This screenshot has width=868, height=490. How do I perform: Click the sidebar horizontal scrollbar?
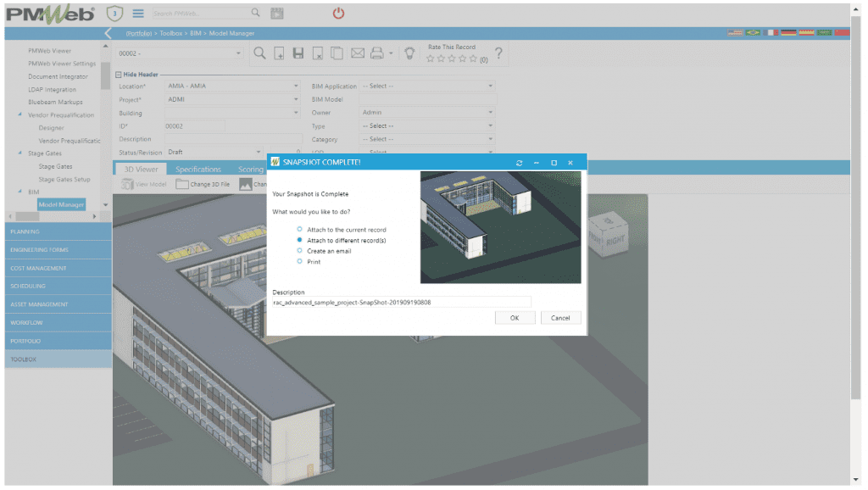pos(53,216)
